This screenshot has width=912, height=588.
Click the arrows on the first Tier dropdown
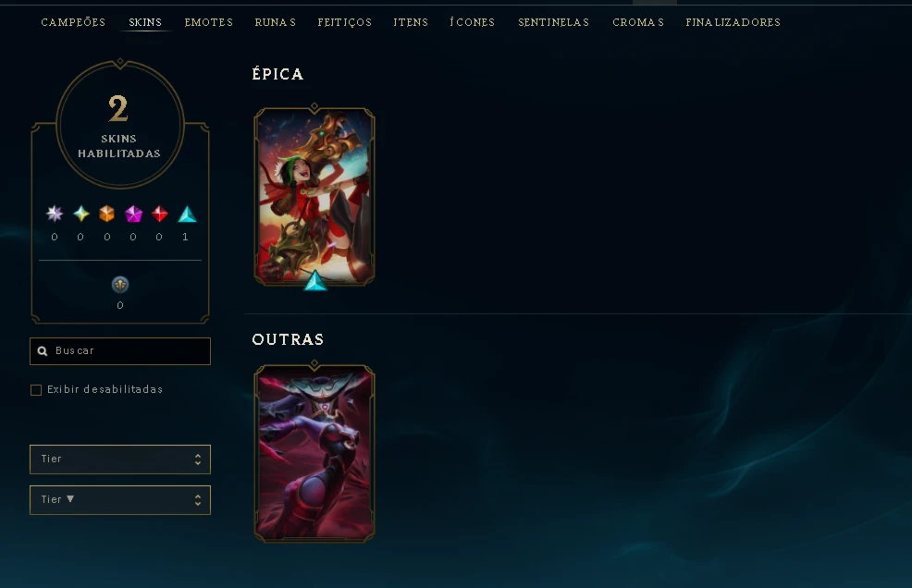pos(198,459)
